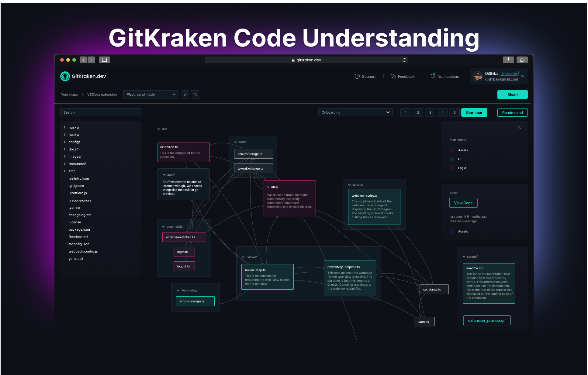Click the Support link
Viewport: 588px width, 375px height.
click(x=369, y=77)
